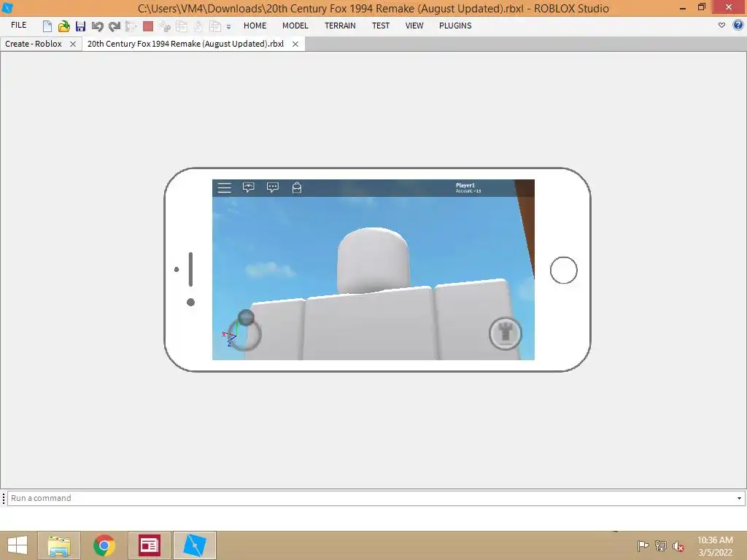The image size is (747, 560).
Task: Click the phone emulator home button
Action: coord(564,270)
